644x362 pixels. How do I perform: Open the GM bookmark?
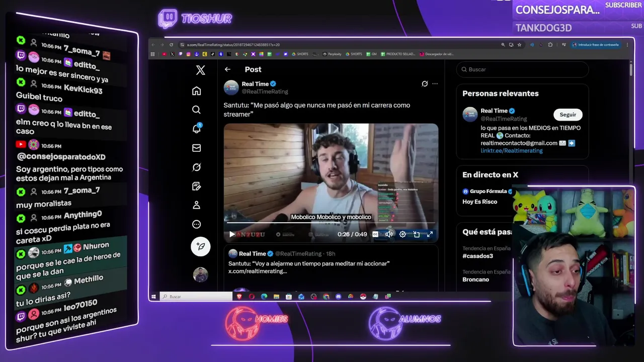click(371, 54)
